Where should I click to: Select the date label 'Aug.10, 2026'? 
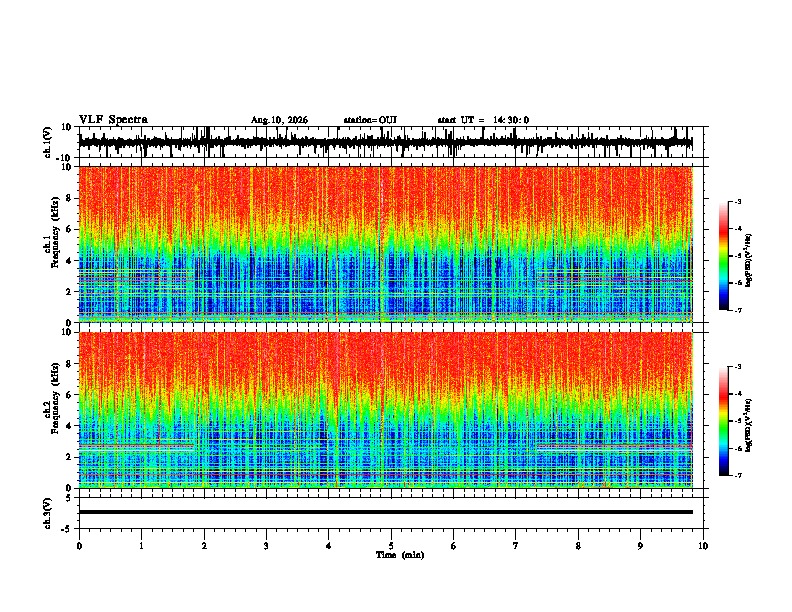279,120
